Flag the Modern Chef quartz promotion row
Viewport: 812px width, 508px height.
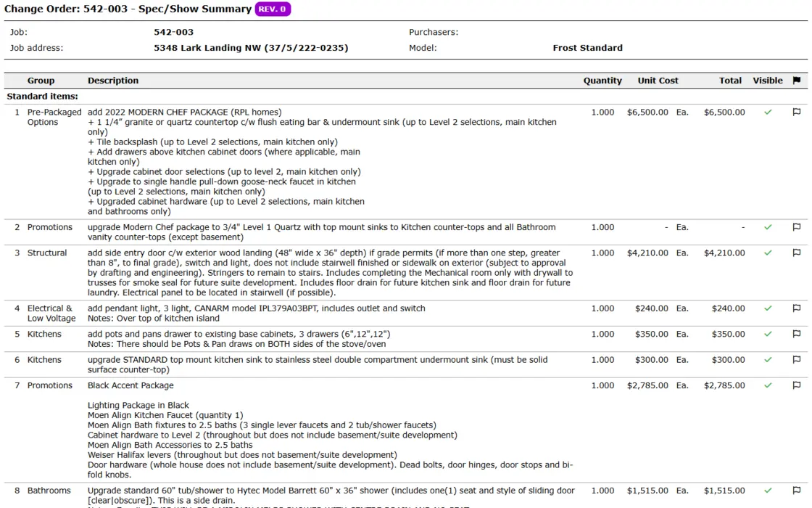click(x=797, y=227)
